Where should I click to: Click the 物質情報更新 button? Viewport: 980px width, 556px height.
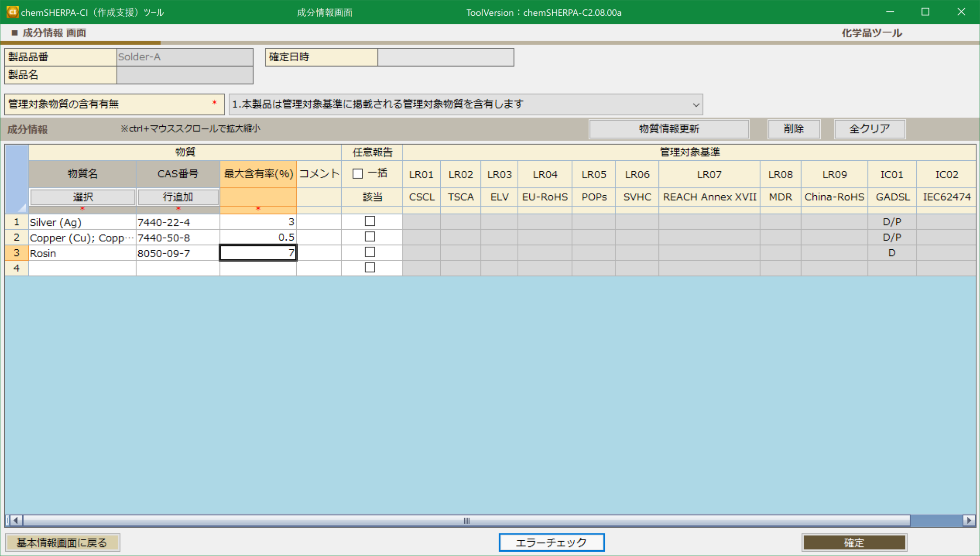669,129
